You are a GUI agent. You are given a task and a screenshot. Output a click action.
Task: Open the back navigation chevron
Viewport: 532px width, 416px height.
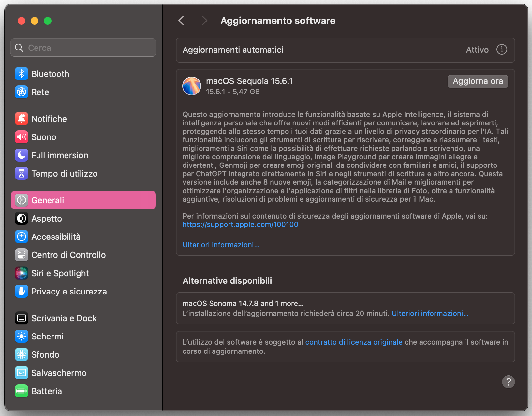coord(182,20)
